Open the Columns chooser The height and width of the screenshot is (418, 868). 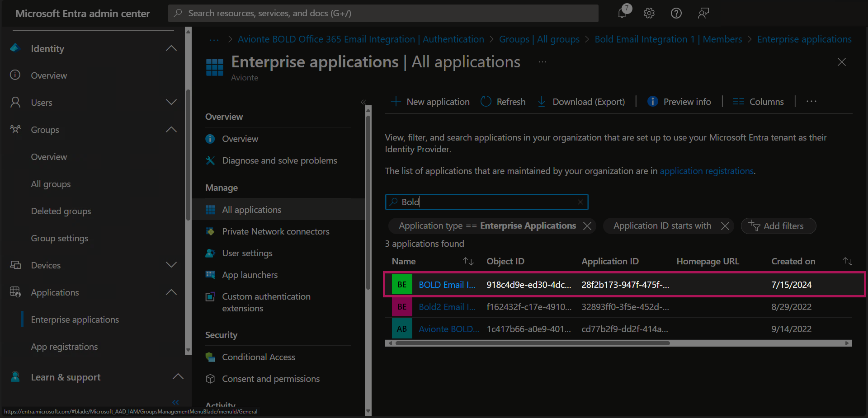click(x=758, y=102)
